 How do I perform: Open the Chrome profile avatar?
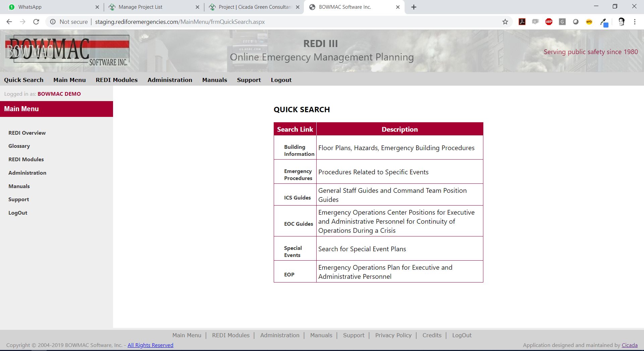tap(622, 22)
